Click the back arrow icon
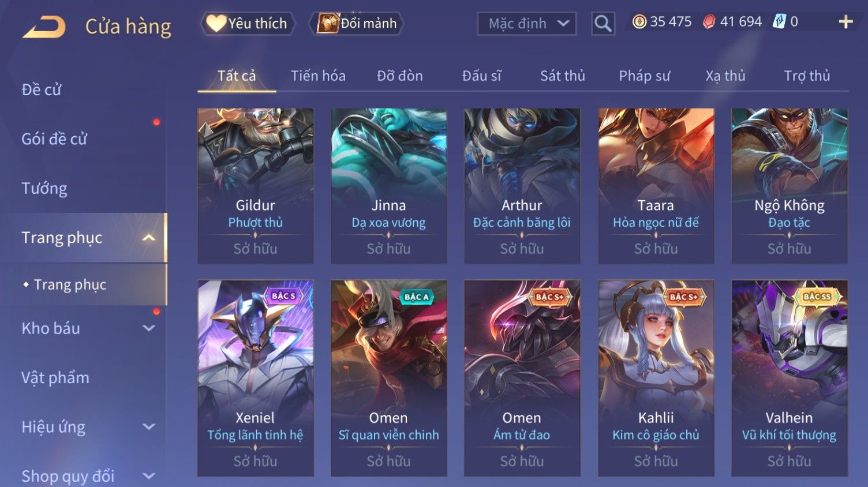The height and width of the screenshot is (487, 868). (x=44, y=27)
